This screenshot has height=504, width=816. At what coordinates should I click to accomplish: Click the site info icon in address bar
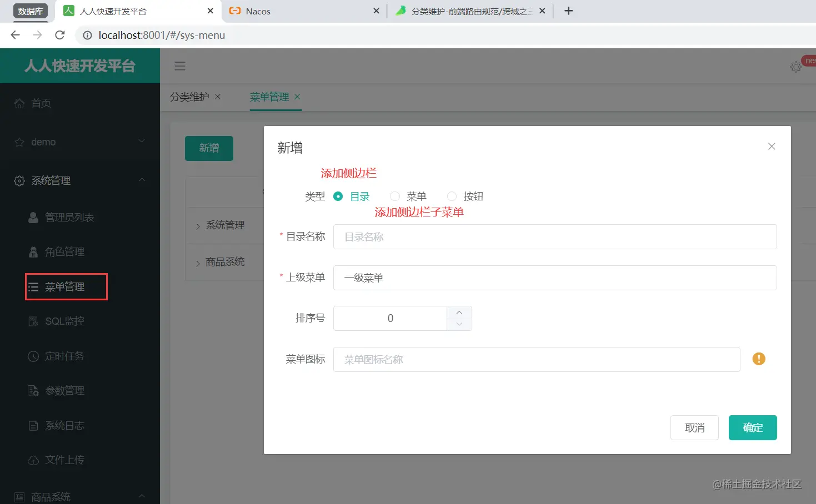tap(87, 36)
